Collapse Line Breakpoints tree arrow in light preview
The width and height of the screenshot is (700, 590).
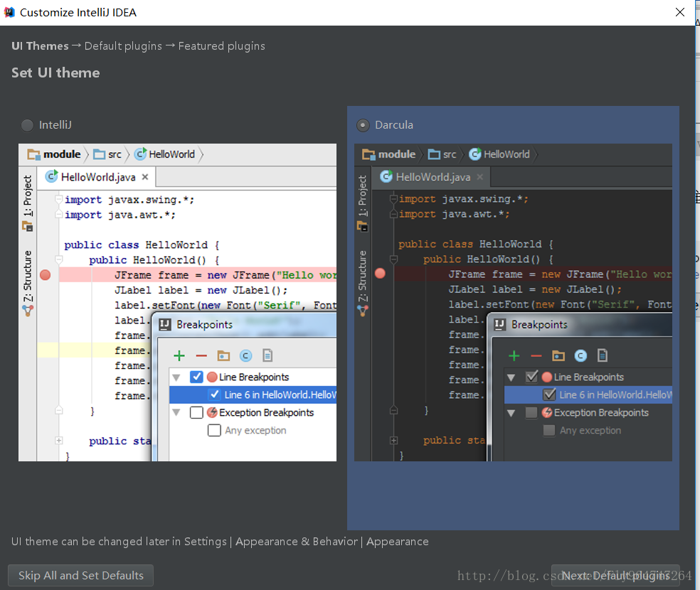176,377
